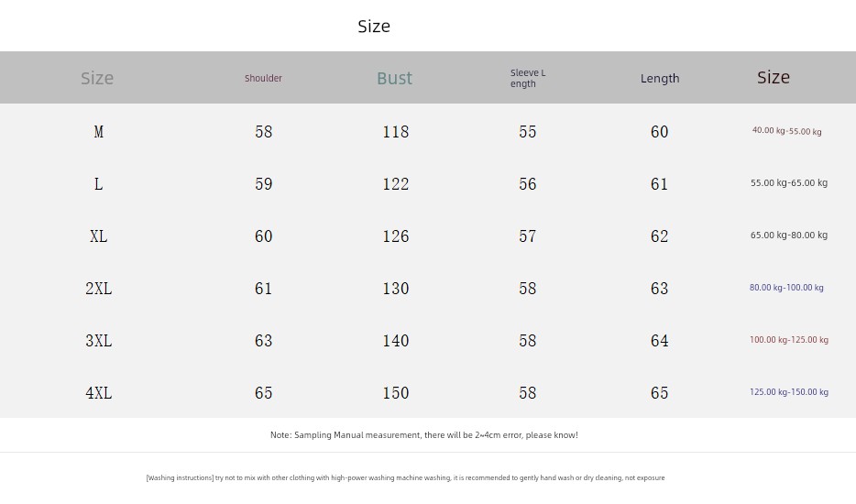Click the 4XL size row label
The width and height of the screenshot is (856, 504).
point(98,393)
